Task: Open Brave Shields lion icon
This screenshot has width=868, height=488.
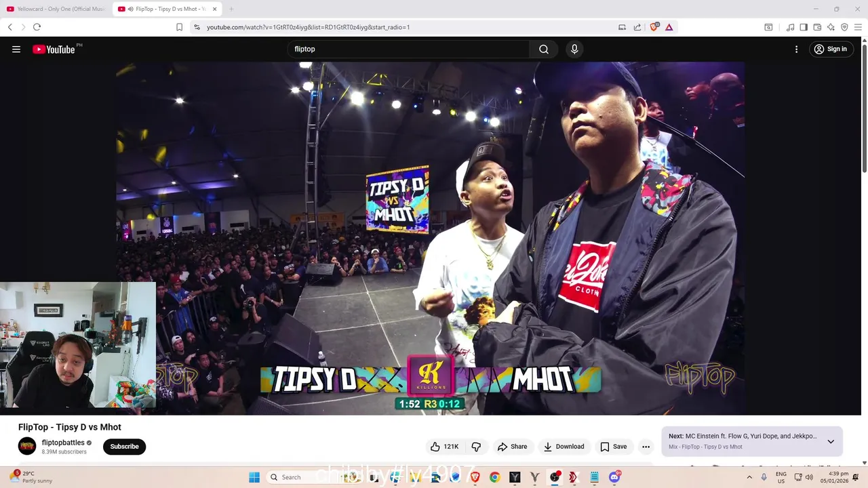Action: 654,27
